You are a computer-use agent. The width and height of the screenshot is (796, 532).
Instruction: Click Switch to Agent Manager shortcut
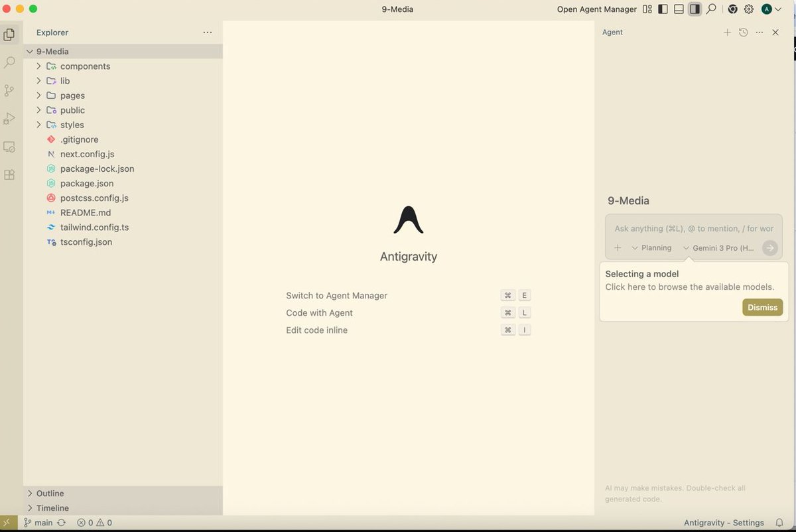(x=408, y=296)
